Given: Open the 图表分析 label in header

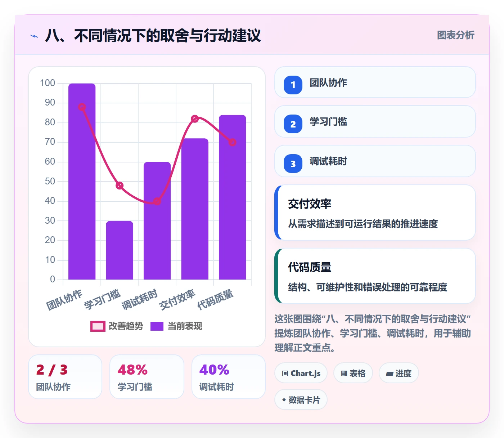Looking at the screenshot, I should (x=455, y=35).
